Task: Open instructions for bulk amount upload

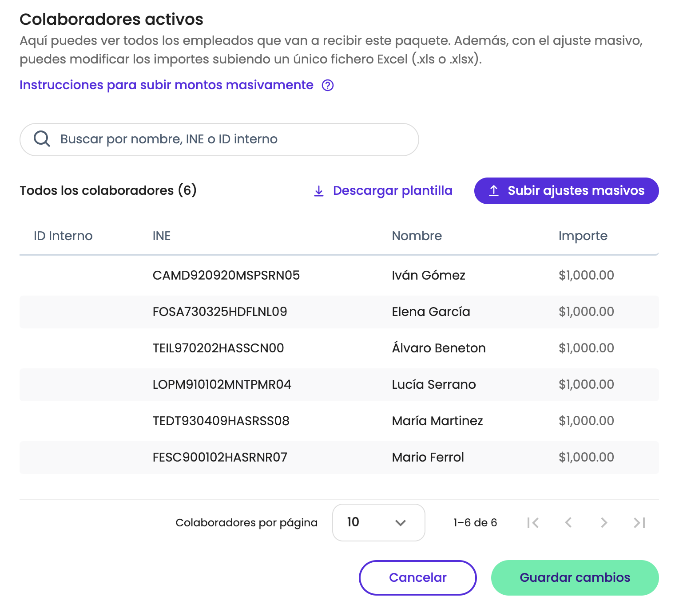Action: coord(167,85)
